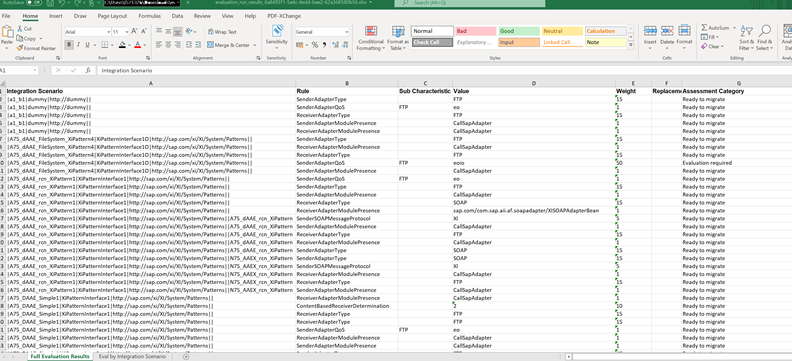792x361 pixels.
Task: Toggle the AutoSave switch
Action: tap(34, 3)
